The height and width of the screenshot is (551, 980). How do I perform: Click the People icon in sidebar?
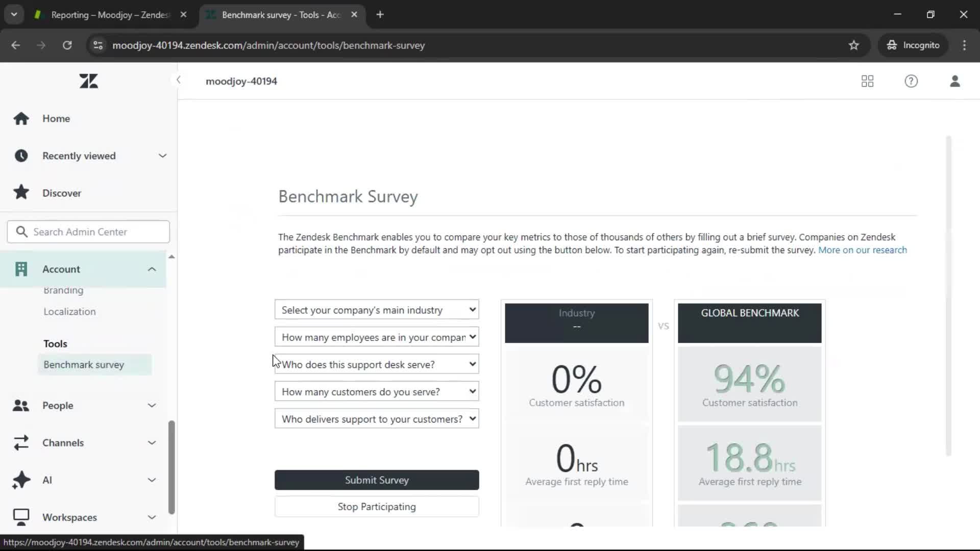point(21,406)
